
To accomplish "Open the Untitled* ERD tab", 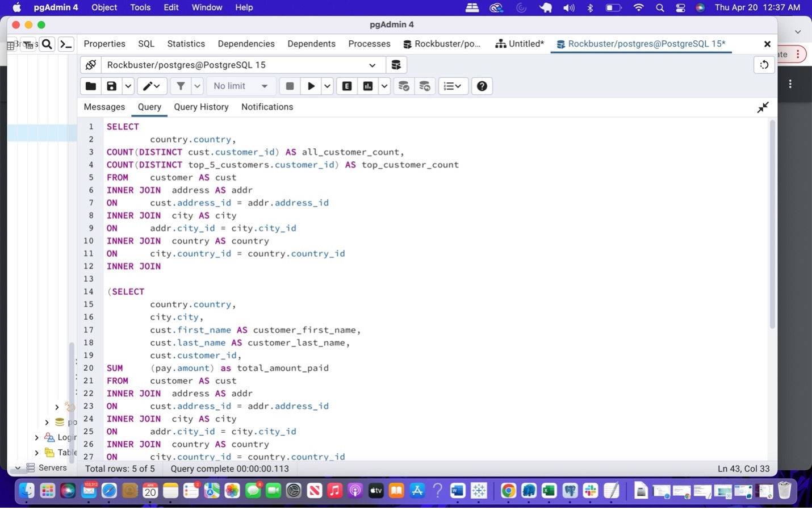I will point(520,44).
